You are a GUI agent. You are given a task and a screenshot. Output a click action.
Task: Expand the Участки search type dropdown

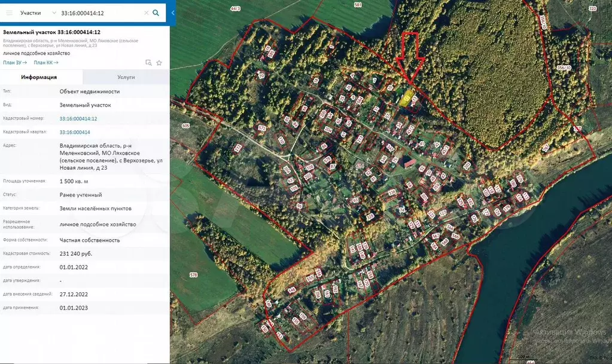(x=54, y=13)
